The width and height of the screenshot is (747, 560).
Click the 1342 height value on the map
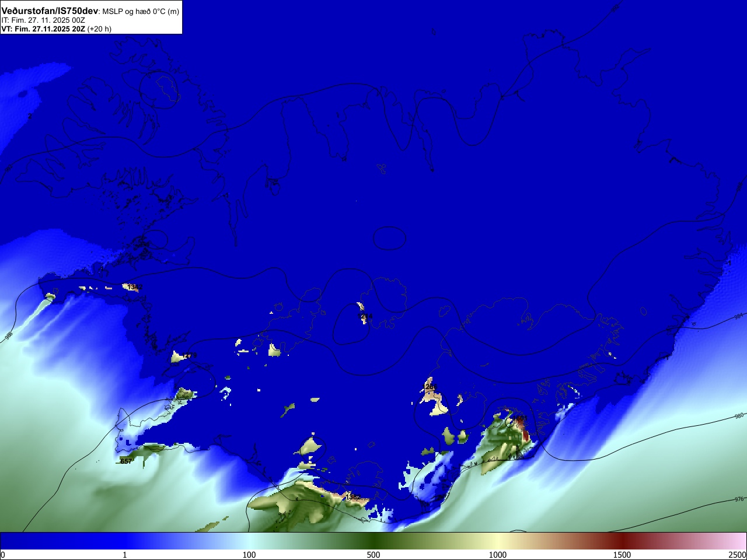(135, 287)
